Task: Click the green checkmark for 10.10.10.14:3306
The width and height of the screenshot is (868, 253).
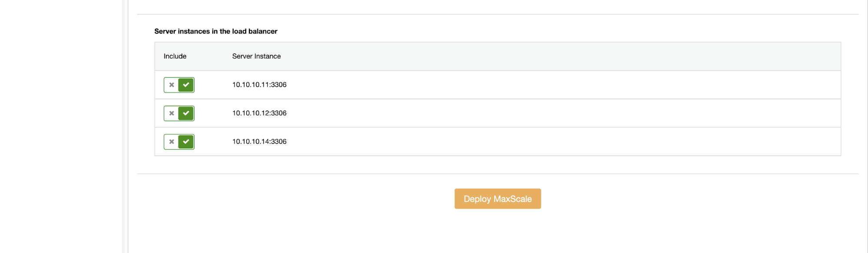Action: (186, 142)
